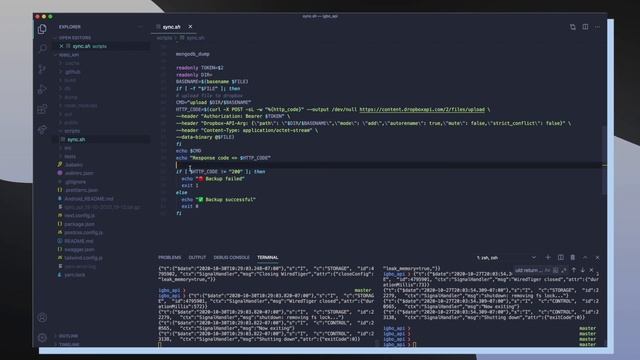
Task: Go to previous match in terminal find
Action: (x=574, y=270)
